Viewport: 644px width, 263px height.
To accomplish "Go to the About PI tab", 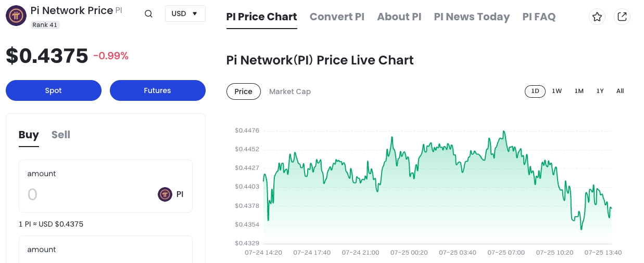I will coord(399,17).
